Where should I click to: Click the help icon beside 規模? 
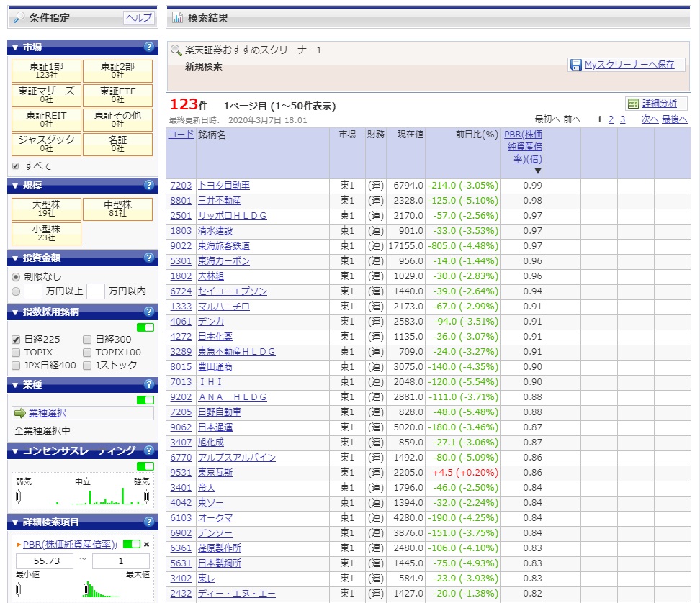[149, 186]
